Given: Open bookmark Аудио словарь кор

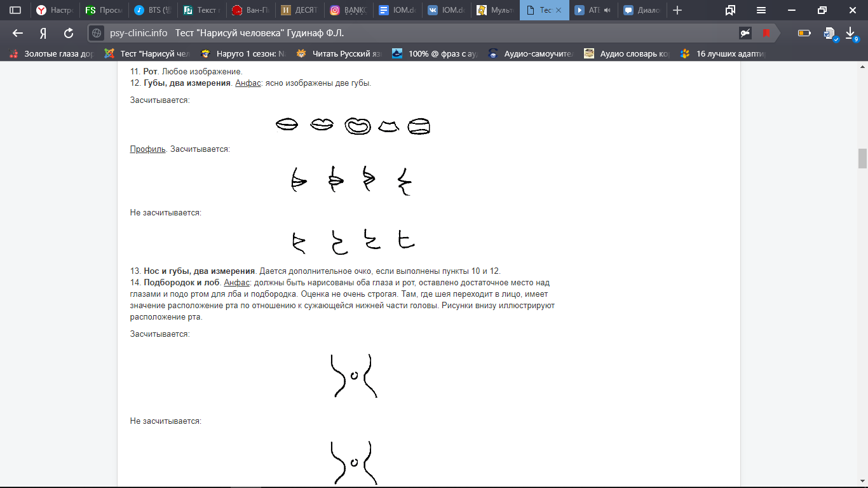Looking at the screenshot, I should coord(627,54).
